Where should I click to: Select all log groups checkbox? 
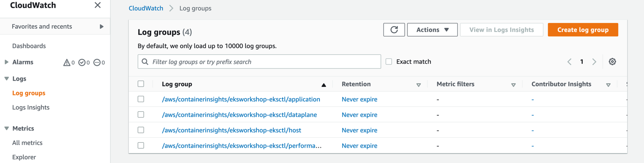141,84
